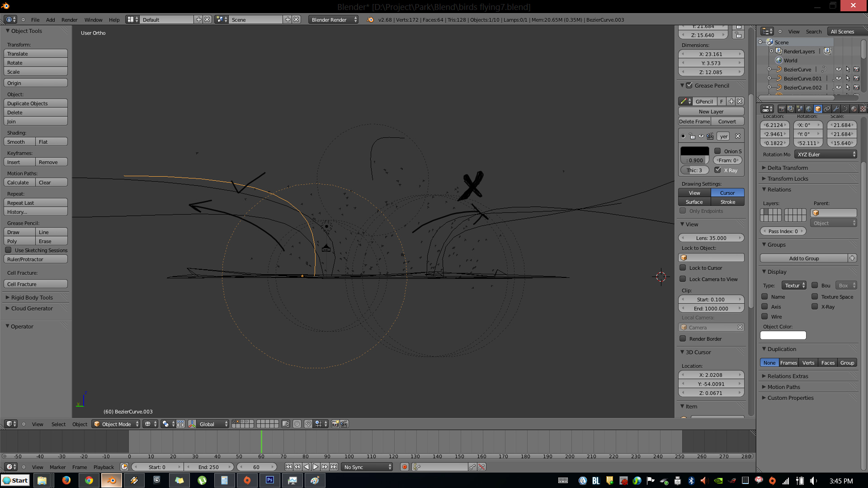The image size is (868, 488).
Task: Toggle the X Ray checkbox
Action: click(x=717, y=170)
